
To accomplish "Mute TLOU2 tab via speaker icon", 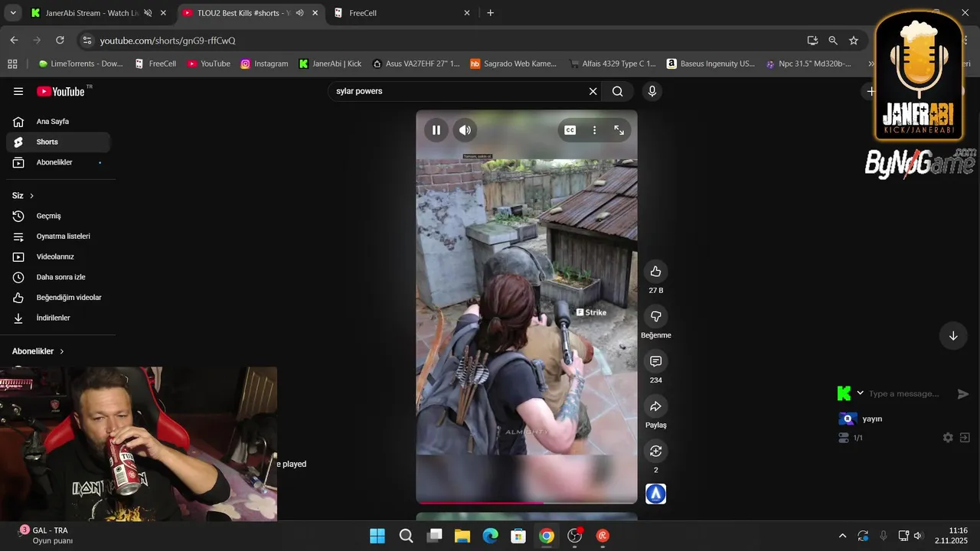I will click(299, 13).
